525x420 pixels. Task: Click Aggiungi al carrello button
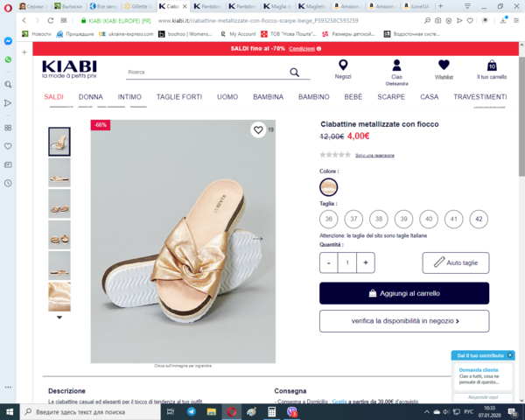click(x=404, y=293)
